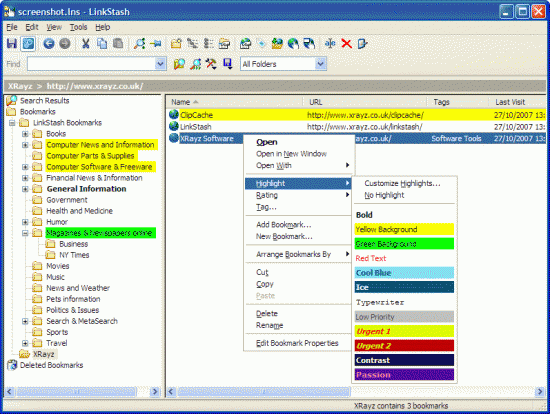Click inside the Find text field
Viewport: 550px width, 414px height.
pyautogui.click(x=91, y=64)
